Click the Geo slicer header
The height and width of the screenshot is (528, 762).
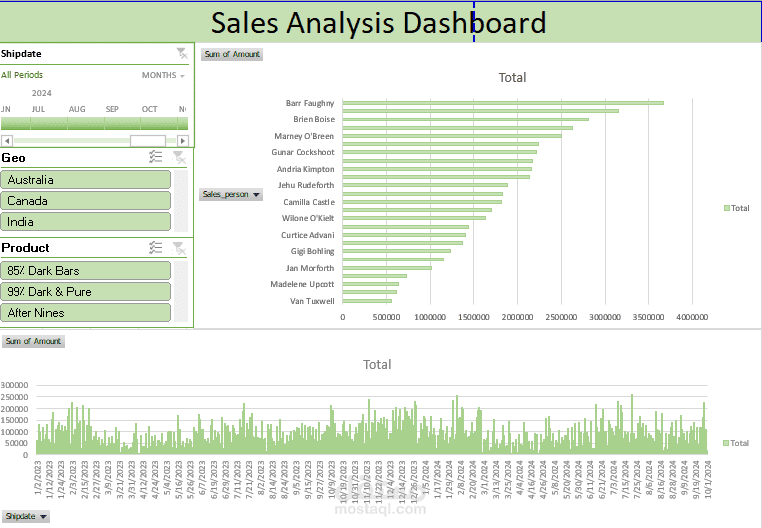click(x=13, y=158)
